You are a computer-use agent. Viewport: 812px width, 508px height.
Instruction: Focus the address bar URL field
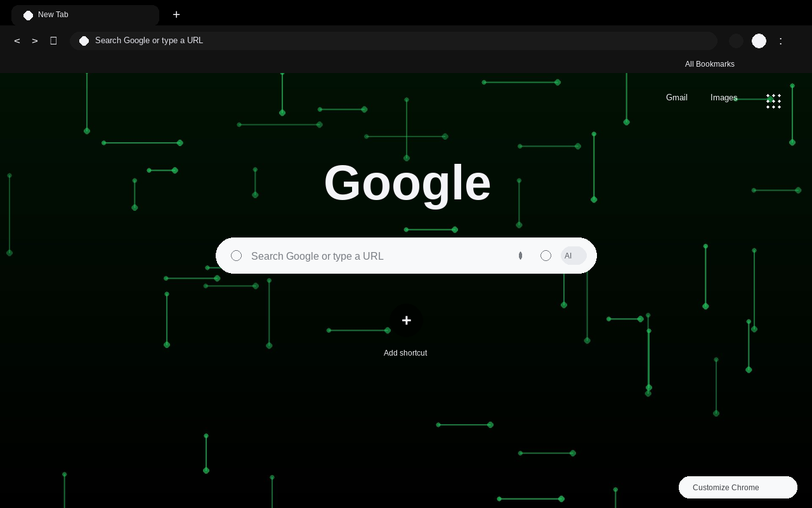[393, 41]
